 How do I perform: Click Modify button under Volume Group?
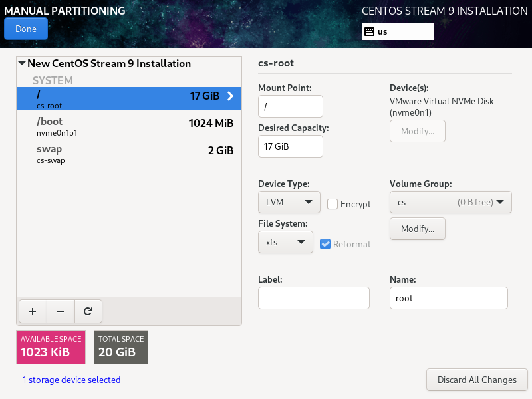pyautogui.click(x=418, y=229)
